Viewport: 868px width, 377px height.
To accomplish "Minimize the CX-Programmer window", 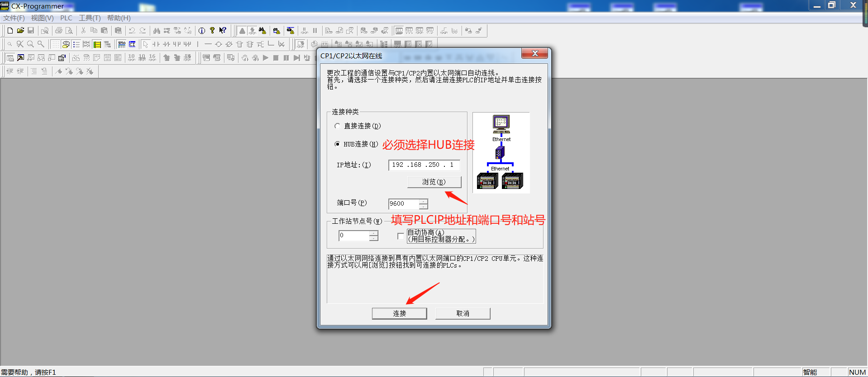I will 817,5.
